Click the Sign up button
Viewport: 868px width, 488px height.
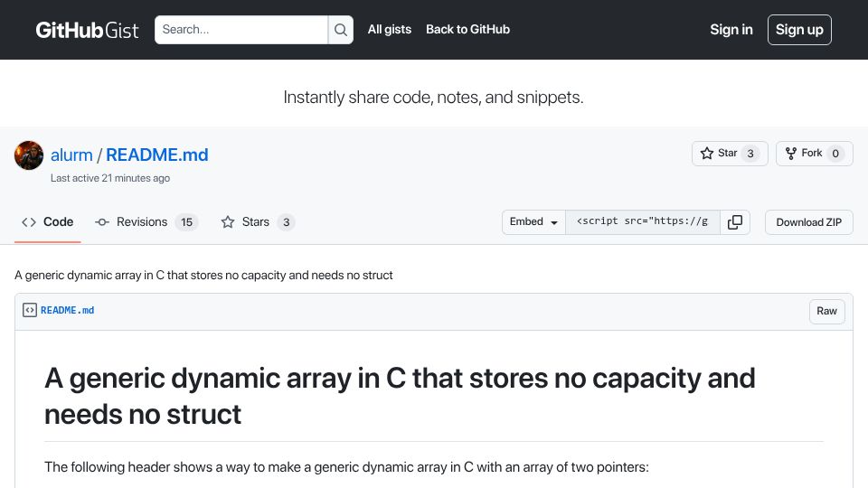(799, 30)
